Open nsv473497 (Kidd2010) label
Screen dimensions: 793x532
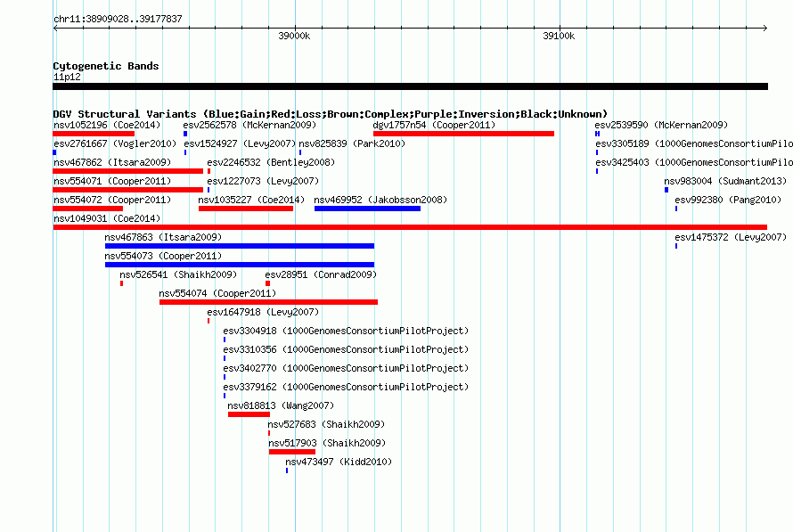(339, 462)
